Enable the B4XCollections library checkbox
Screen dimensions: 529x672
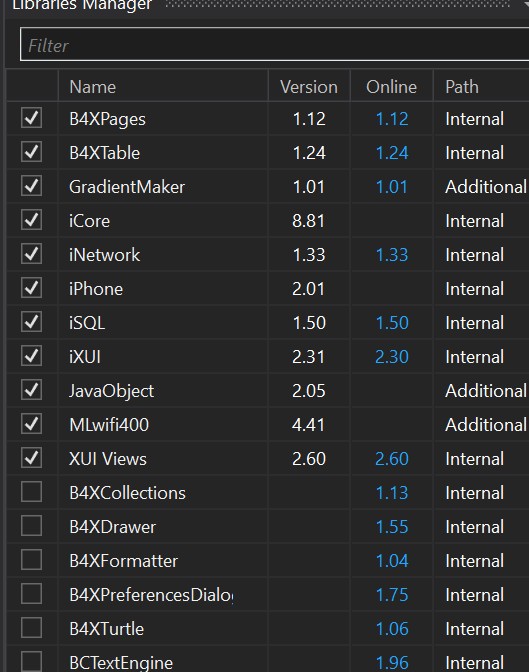point(31,492)
